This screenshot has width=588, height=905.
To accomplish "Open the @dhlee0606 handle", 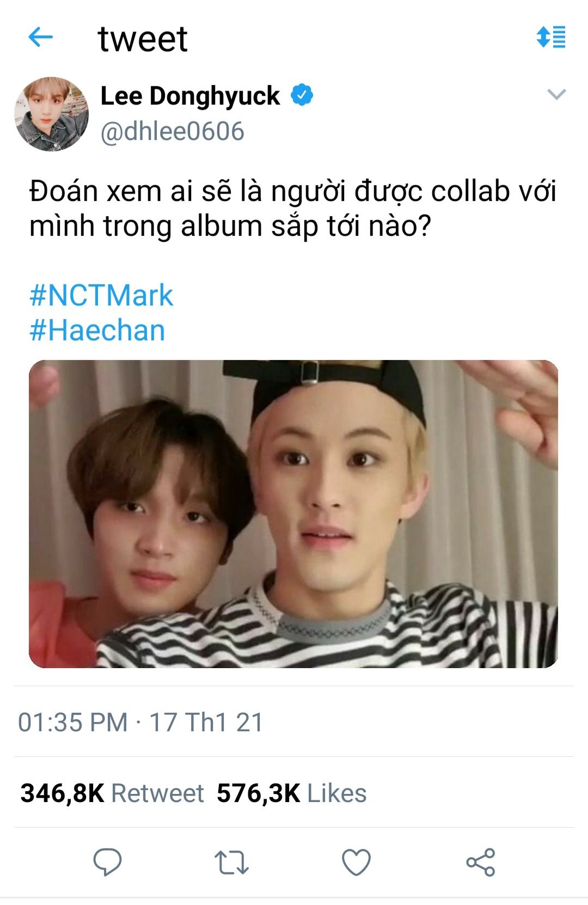I will tap(173, 132).
